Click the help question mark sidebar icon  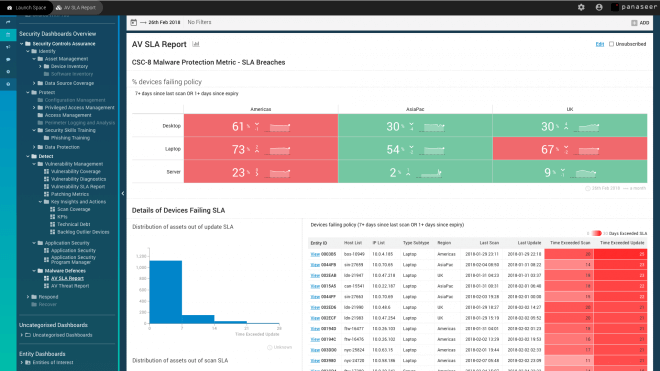point(8,84)
